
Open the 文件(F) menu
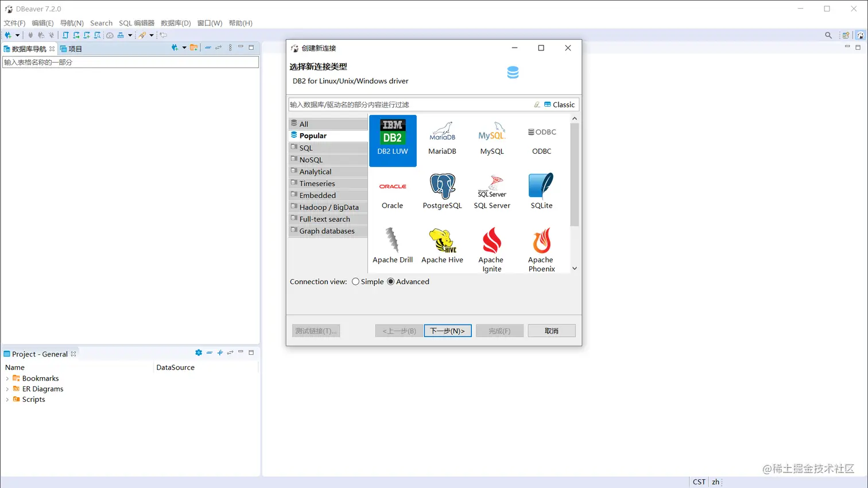[x=14, y=23]
